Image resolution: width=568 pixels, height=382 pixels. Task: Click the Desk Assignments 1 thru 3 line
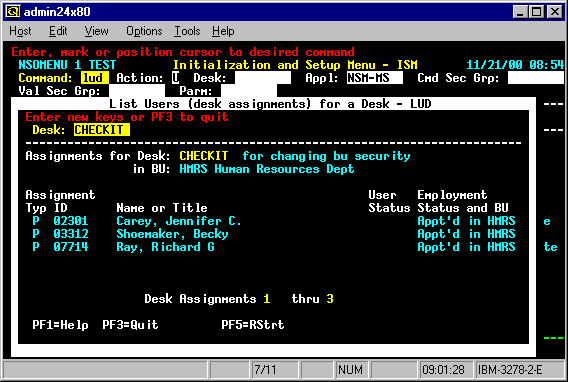pos(239,299)
